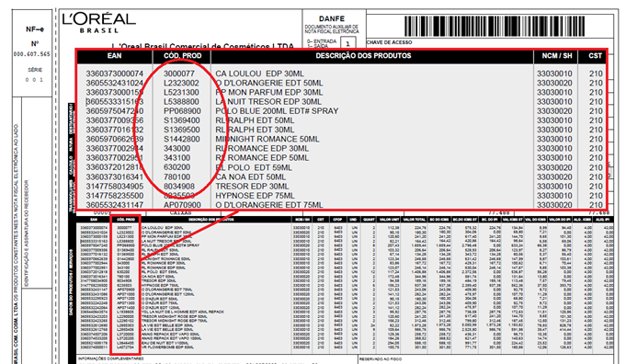
Task: Click the L'Oréal Brasil logo
Action: (99, 23)
